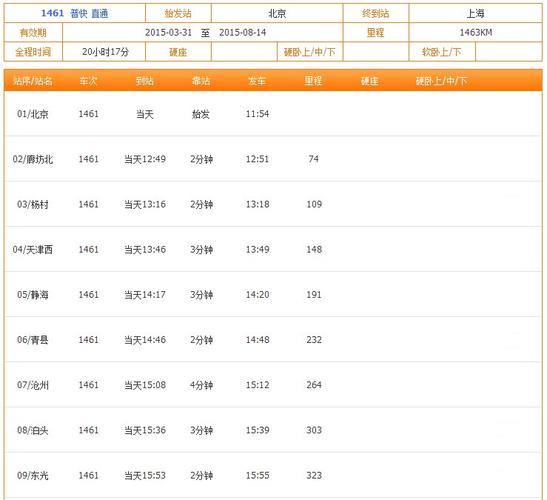Select the 始发站 header label

[178, 13]
